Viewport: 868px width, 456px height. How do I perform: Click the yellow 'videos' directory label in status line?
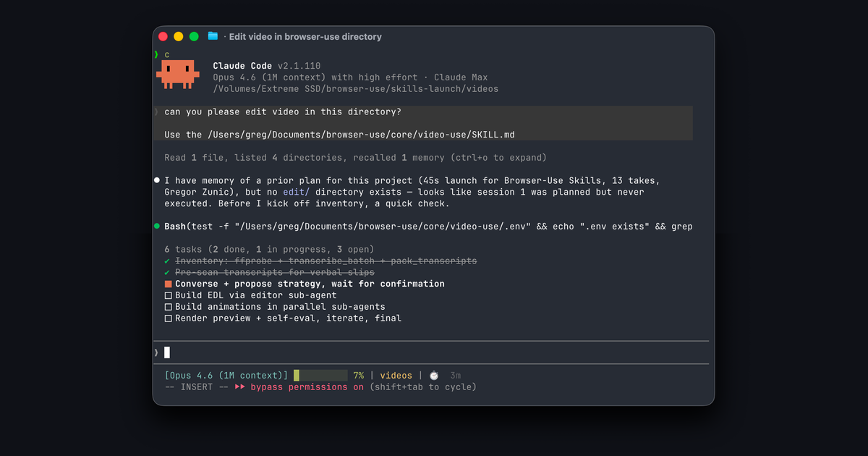click(396, 376)
